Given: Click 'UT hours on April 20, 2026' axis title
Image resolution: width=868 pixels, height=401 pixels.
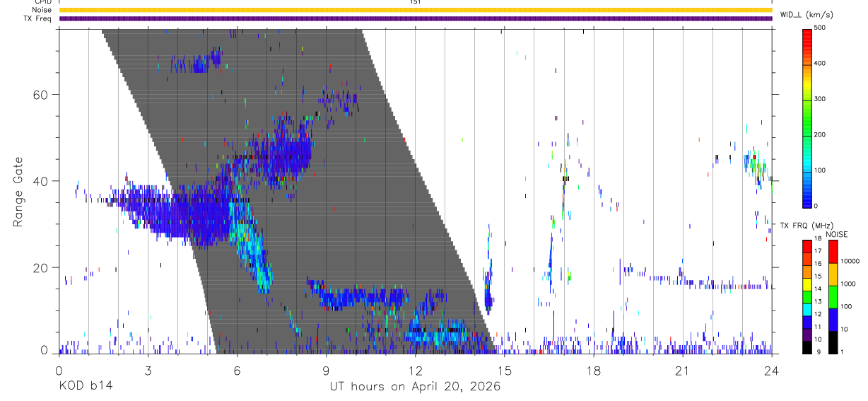Looking at the screenshot, I should (x=415, y=386).
